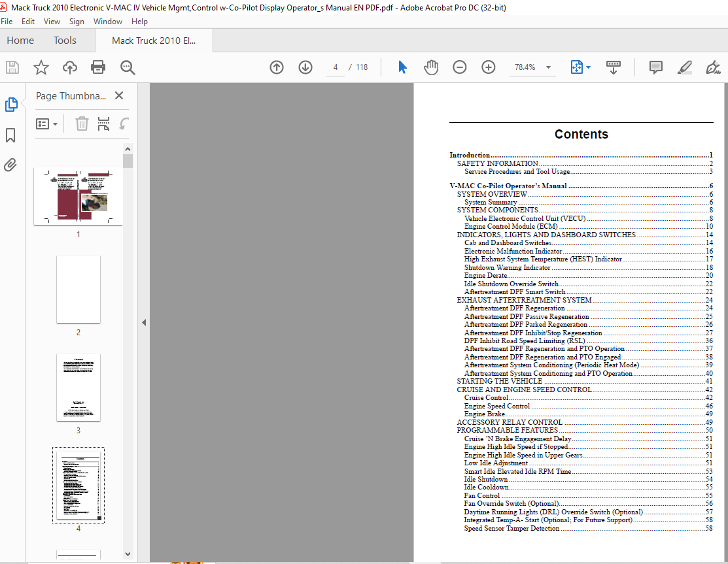Click ACCESSORY RELAY CONTROL entry
This screenshot has height=564, width=728.
[x=585, y=422]
